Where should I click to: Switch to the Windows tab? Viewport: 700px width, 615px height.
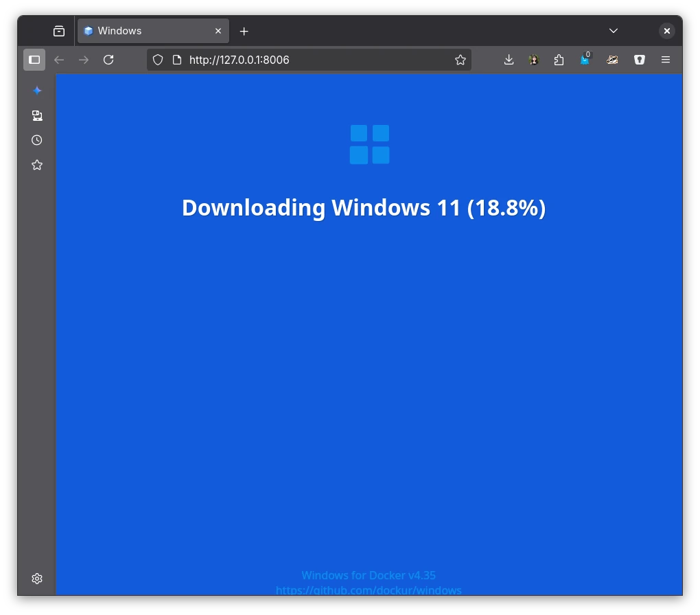[x=153, y=31]
